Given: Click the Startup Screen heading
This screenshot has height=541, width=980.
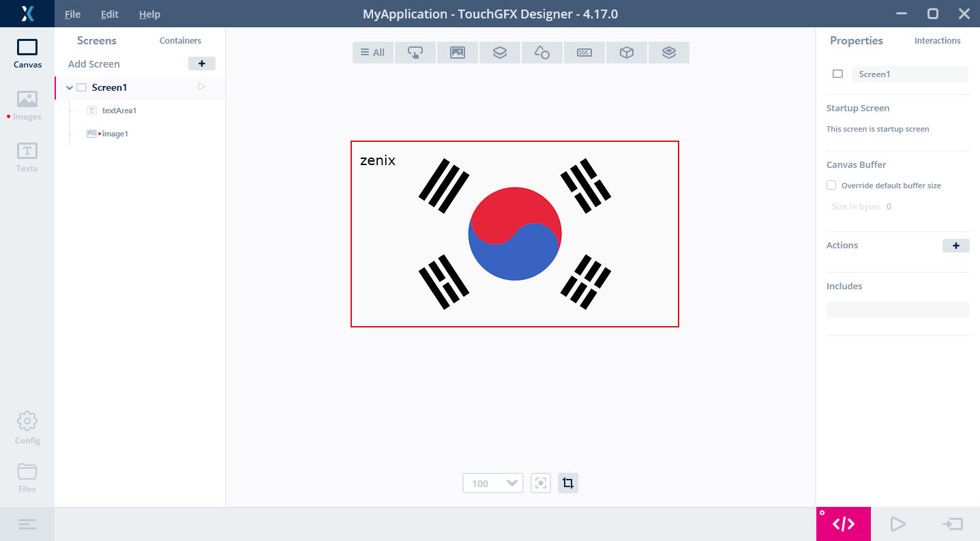Looking at the screenshot, I should (x=858, y=108).
